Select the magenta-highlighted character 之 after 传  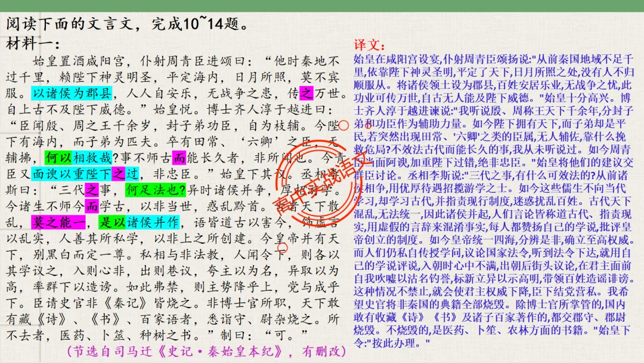click(x=306, y=93)
